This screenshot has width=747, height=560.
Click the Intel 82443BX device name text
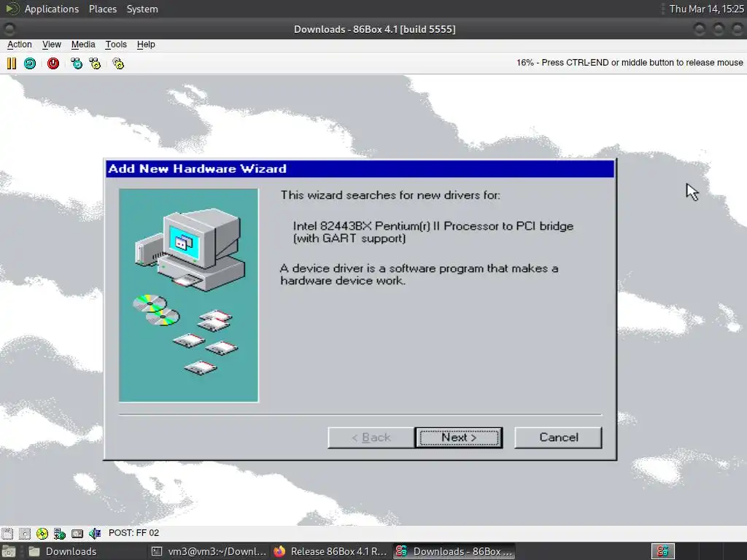click(433, 232)
